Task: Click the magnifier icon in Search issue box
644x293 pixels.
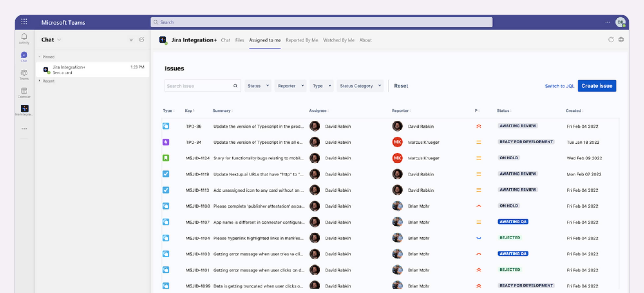Action: 235,86
